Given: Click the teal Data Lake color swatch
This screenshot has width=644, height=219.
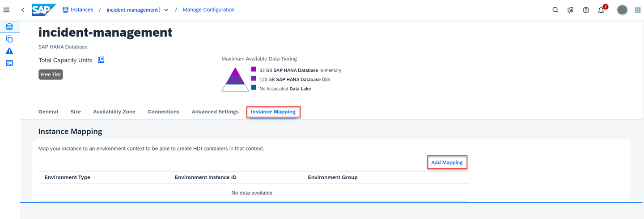Looking at the screenshot, I should click(x=254, y=88).
